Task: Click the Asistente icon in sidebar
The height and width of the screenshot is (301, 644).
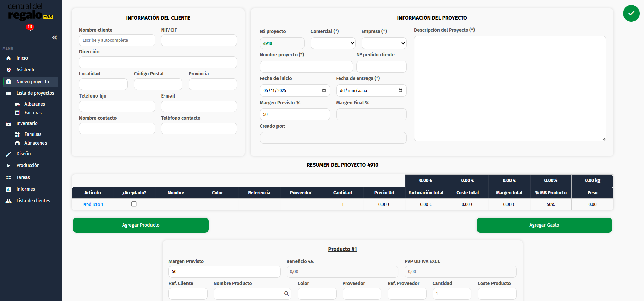Action: (8, 70)
